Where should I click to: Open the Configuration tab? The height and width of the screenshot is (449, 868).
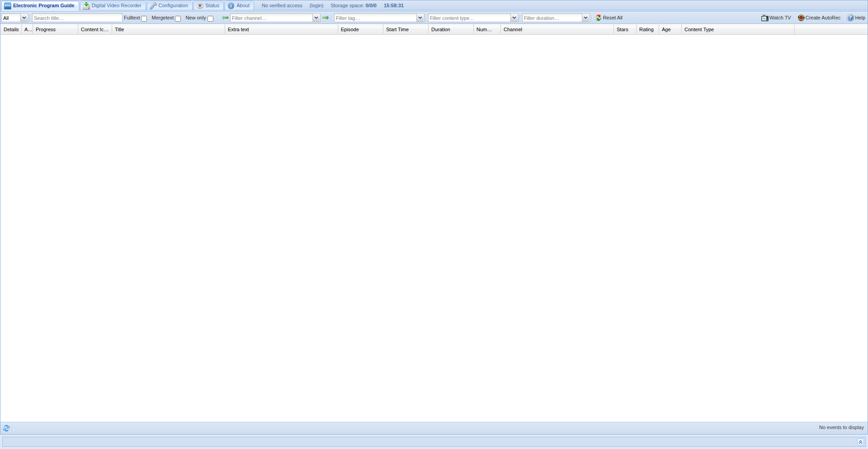click(170, 6)
